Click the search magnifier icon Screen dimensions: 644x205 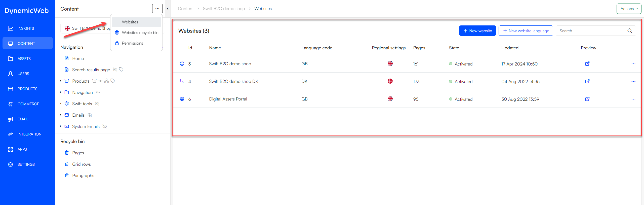629,31
